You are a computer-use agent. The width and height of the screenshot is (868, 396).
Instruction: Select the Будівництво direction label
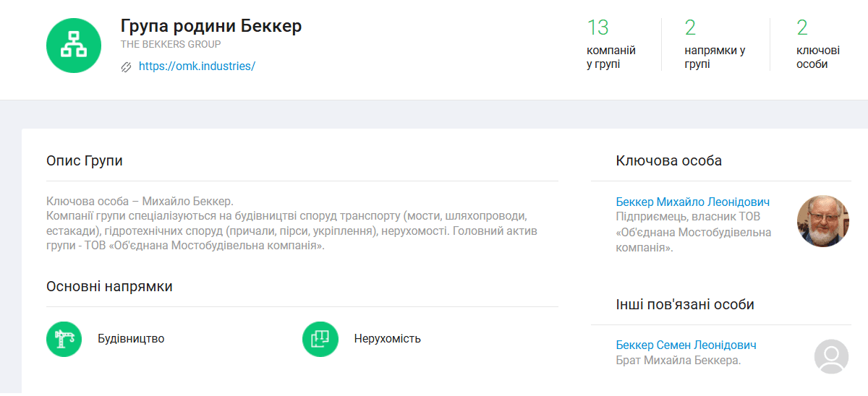tap(131, 339)
